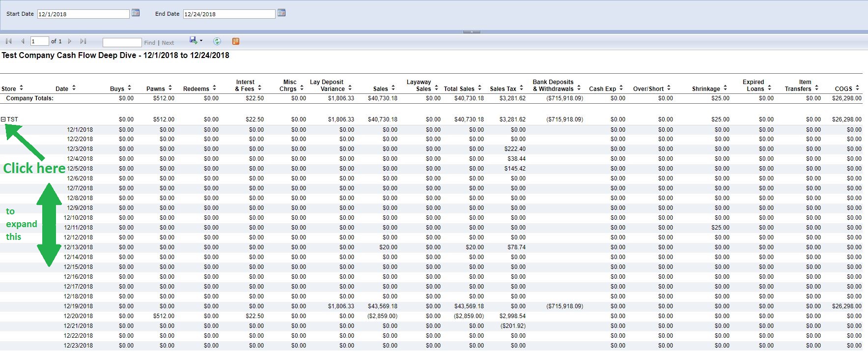Image resolution: width=868 pixels, height=352 pixels.
Task: Click the orange data feed export icon
Action: 236,41
